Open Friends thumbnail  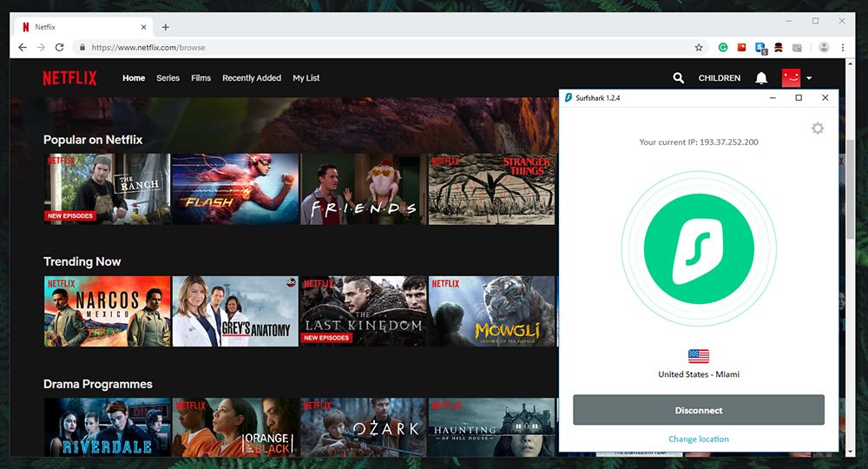364,189
